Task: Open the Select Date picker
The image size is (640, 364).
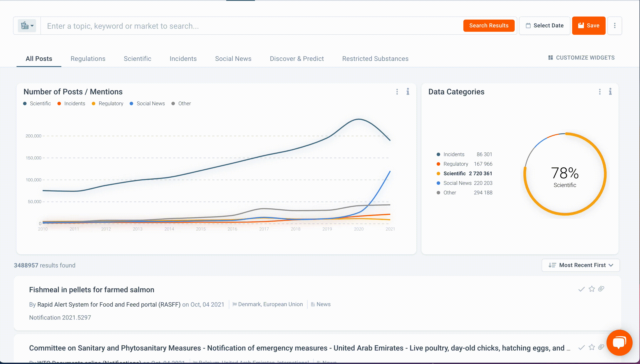Action: click(545, 26)
